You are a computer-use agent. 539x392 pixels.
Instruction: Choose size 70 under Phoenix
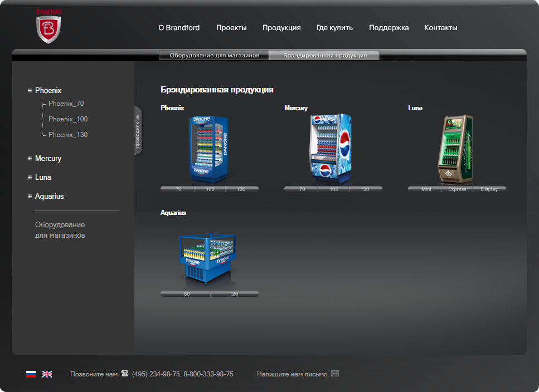[x=178, y=189]
